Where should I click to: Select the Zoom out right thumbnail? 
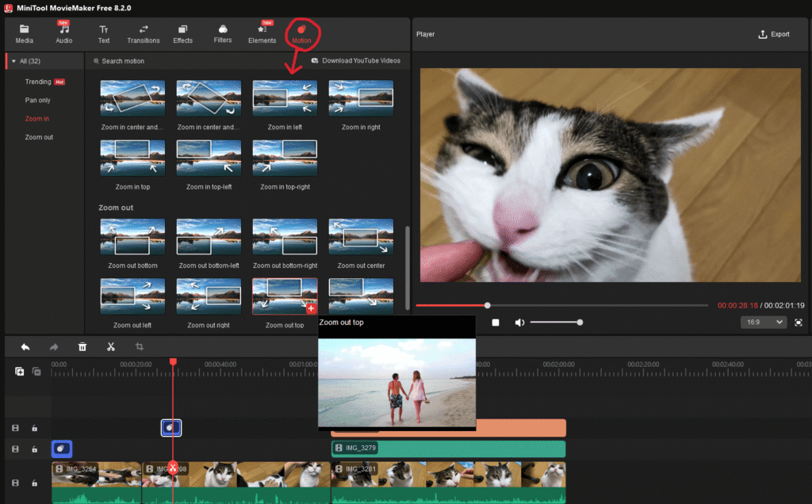pyautogui.click(x=209, y=296)
